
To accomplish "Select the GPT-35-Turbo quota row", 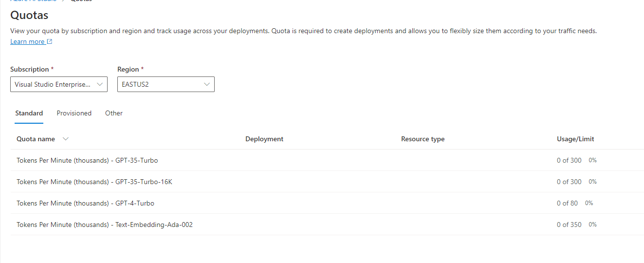I will 327,160.
